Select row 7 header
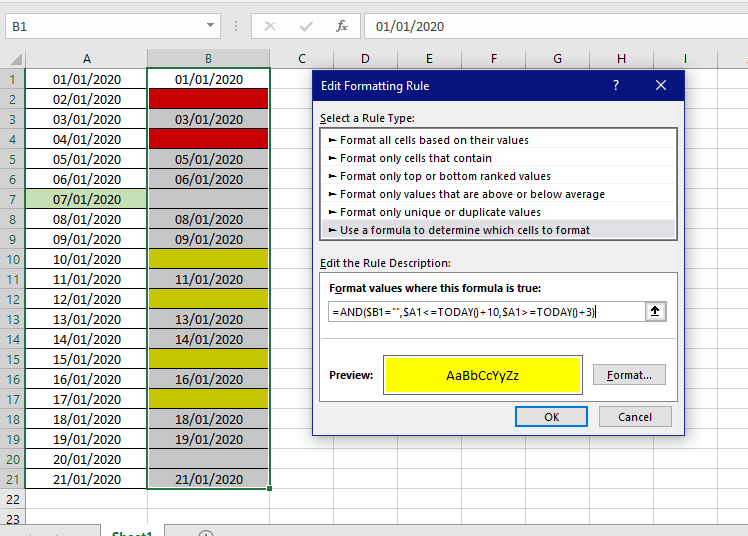 point(12,199)
